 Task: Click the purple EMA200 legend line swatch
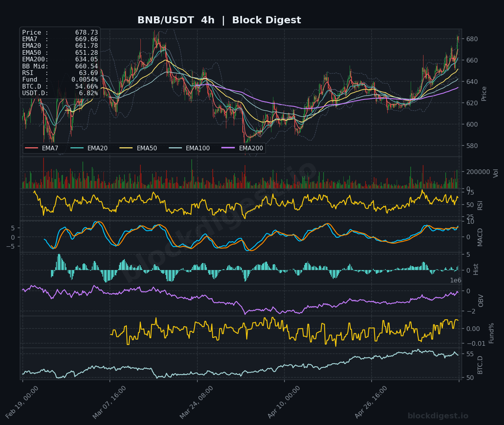coord(229,148)
